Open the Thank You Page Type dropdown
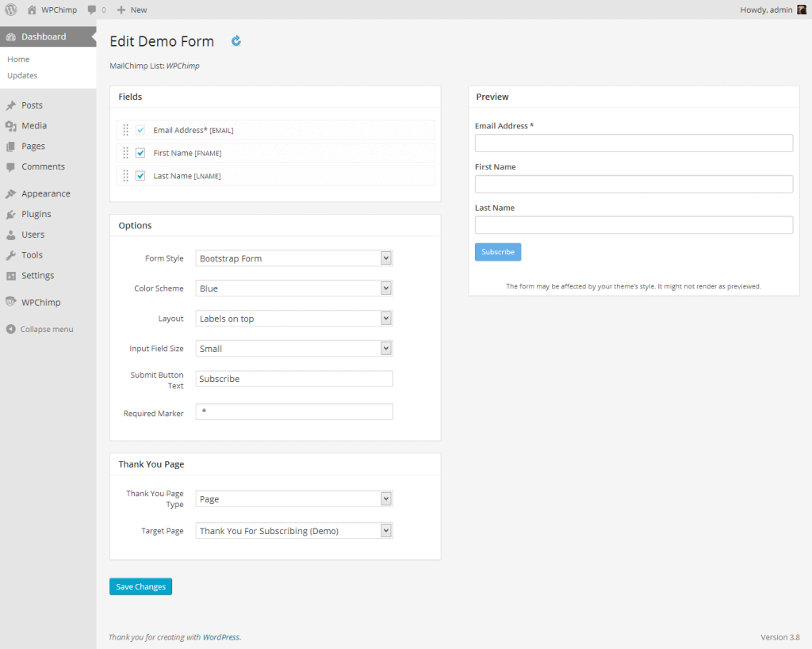Screen dimensions: 812x649 pos(294,499)
